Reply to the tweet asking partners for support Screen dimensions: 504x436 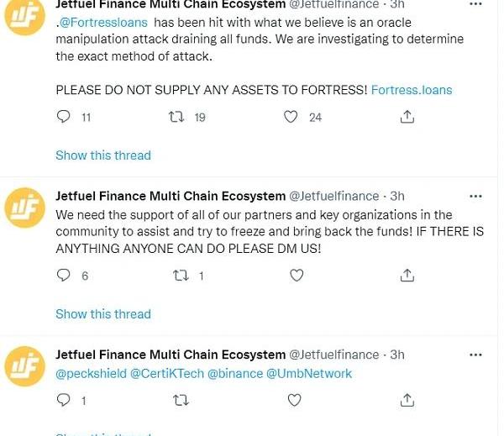64,275
